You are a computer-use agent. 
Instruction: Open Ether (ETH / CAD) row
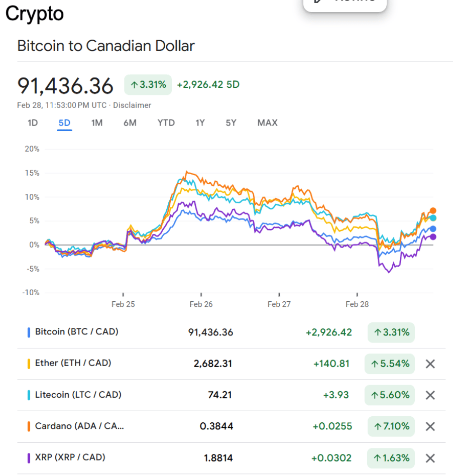click(73, 363)
